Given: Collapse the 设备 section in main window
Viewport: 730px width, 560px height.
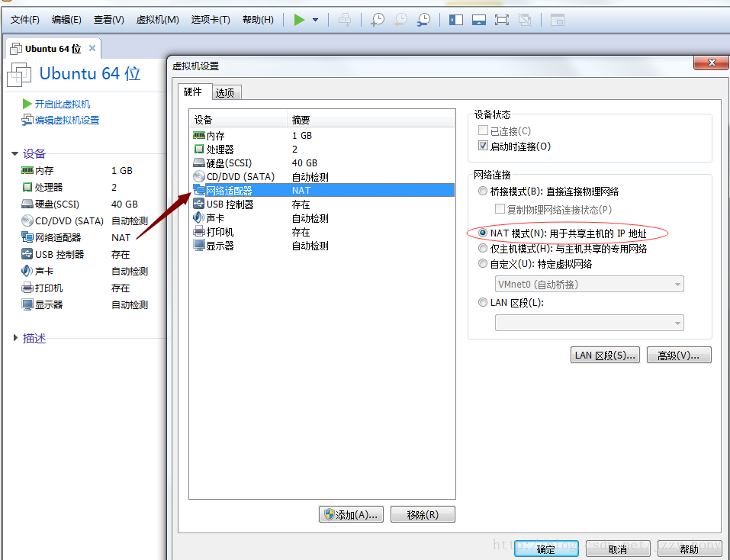Looking at the screenshot, I should pyautogui.click(x=14, y=153).
